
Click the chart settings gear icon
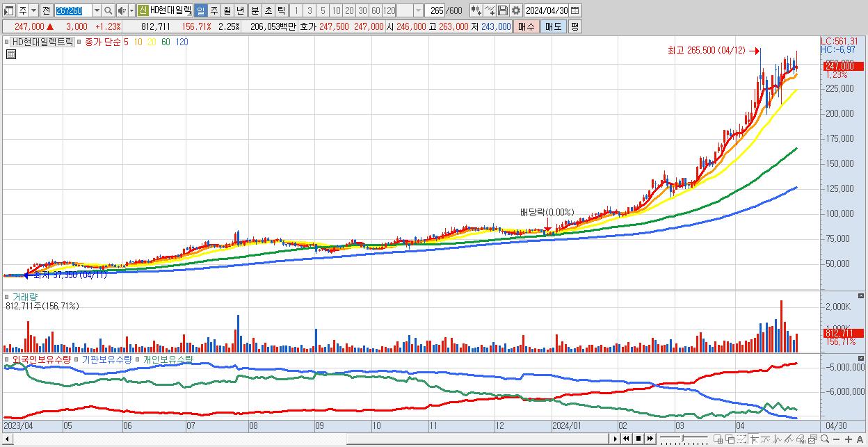pos(516,10)
